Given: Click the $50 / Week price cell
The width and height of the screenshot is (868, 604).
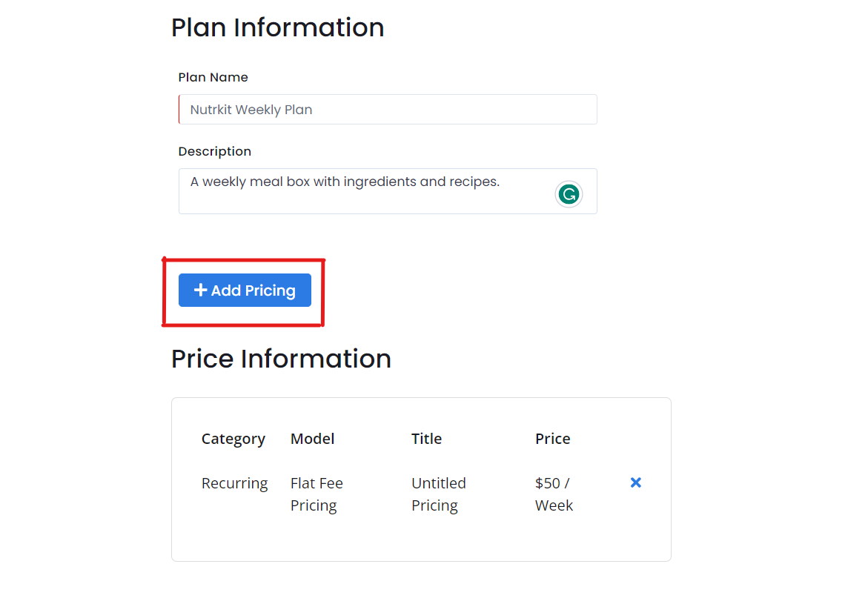Looking at the screenshot, I should coord(554,494).
